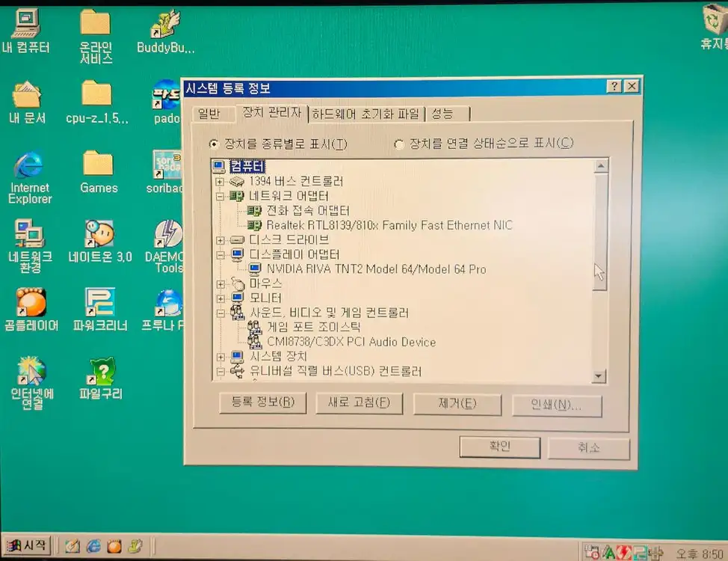Viewport: 728px width, 561px height.
Task: Open the 시작 Start menu
Action: coord(28,546)
